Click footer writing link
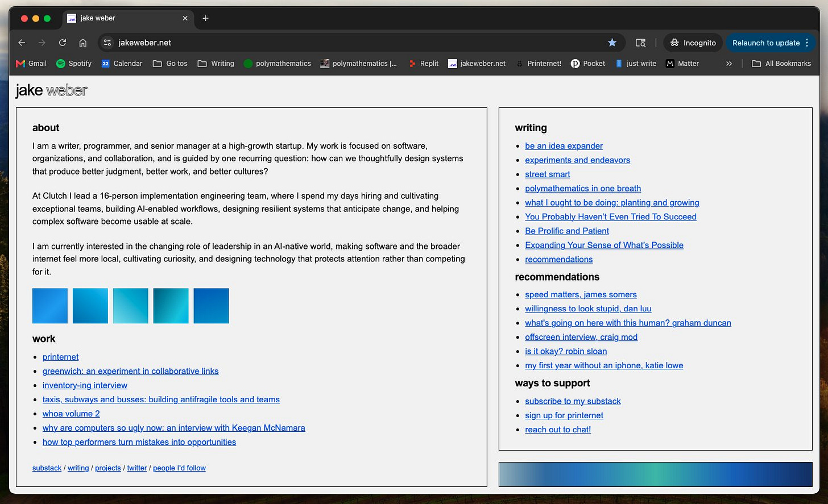 tap(78, 468)
